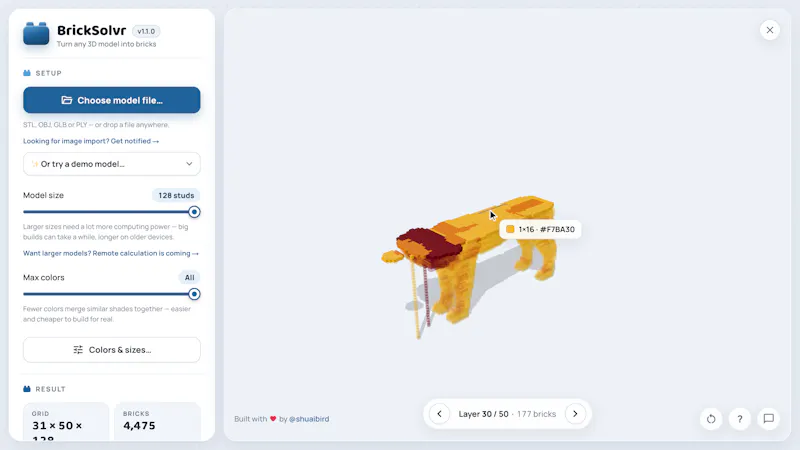The width and height of the screenshot is (800, 450).
Task: Follow the 'Looking for image import? Get notified' link
Action: [x=91, y=141]
